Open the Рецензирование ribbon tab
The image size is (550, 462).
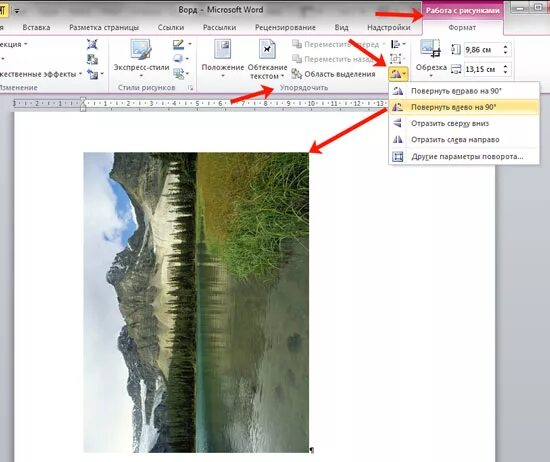(x=285, y=27)
